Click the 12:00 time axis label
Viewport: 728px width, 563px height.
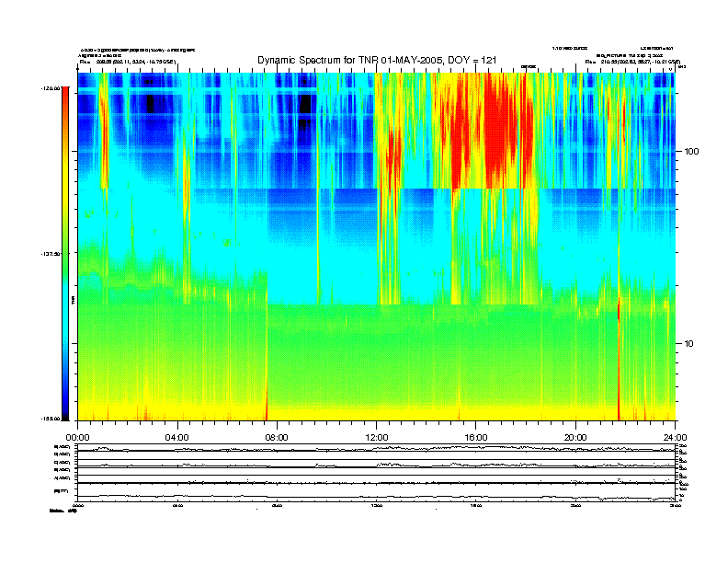[x=377, y=437]
